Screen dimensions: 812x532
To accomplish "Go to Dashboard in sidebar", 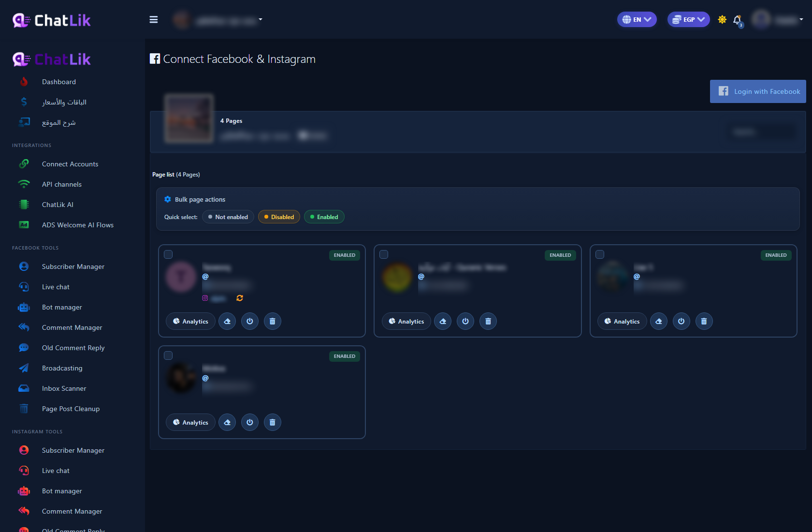I will (59, 82).
